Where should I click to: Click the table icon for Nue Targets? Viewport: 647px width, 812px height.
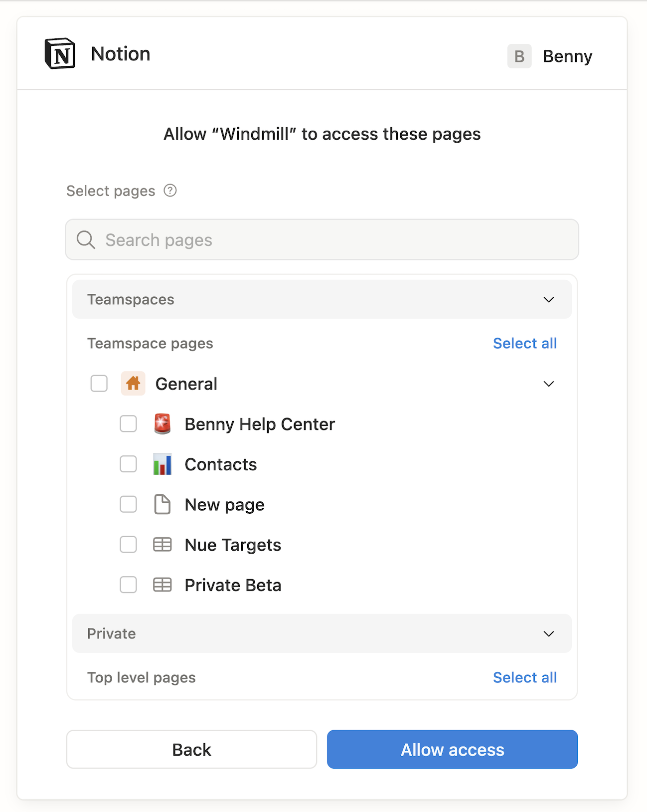click(162, 545)
